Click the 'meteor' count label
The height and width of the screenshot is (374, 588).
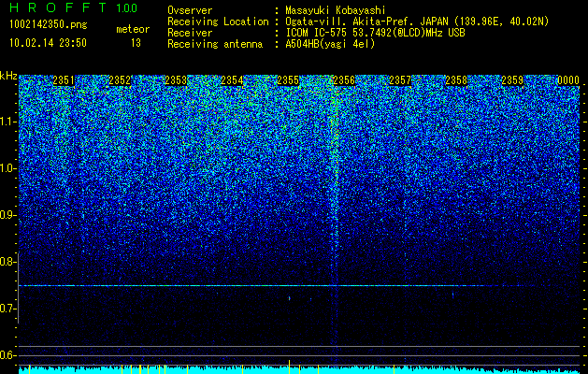coord(133,29)
